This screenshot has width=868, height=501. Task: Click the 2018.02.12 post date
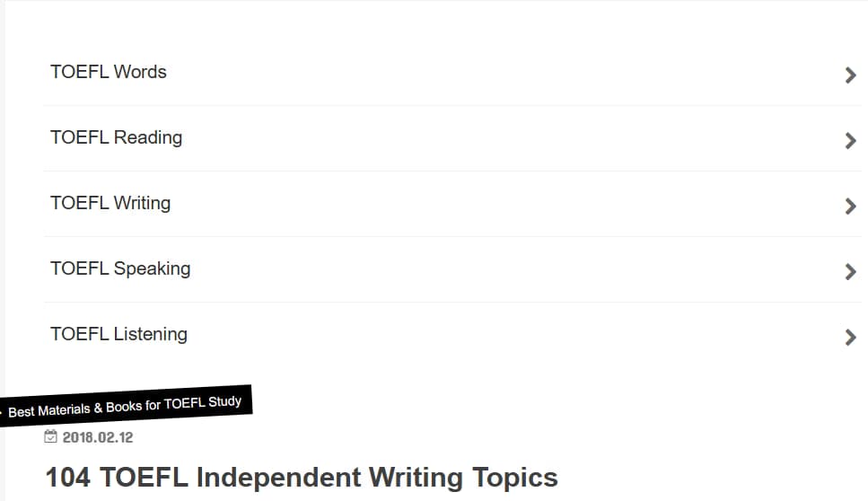(98, 437)
